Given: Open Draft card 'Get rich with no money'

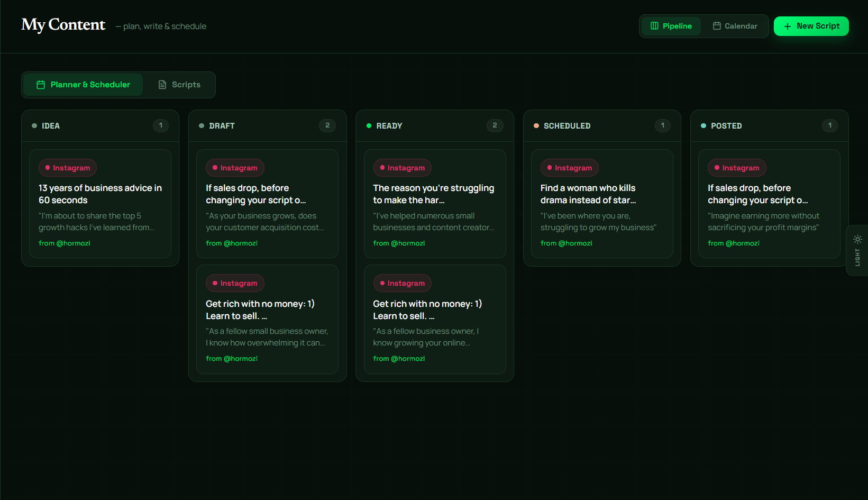Looking at the screenshot, I should click(x=267, y=320).
